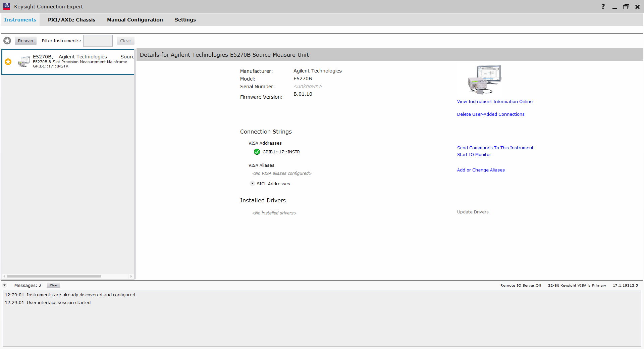Screen dimensions: 644x349
Task: Open the Manual Configuration tab
Action: tap(135, 20)
